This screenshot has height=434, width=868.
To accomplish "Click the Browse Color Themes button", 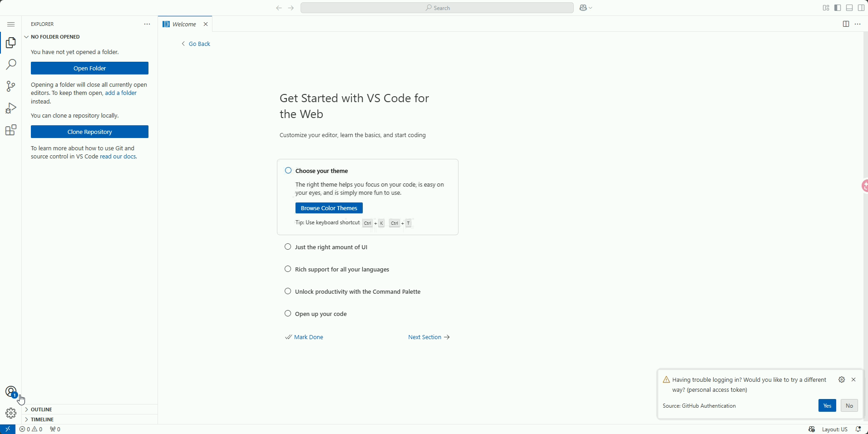I will [329, 208].
